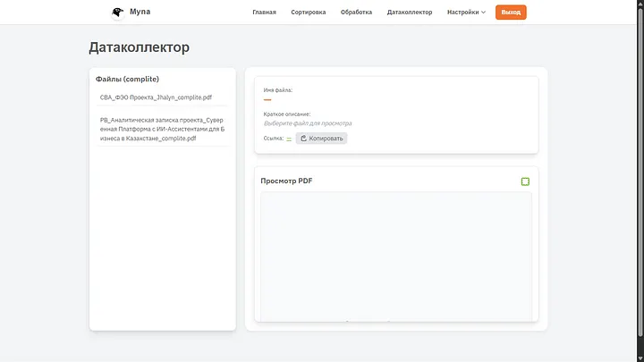The height and width of the screenshot is (362, 644).
Task: Go to the Главная page
Action: [x=264, y=13]
